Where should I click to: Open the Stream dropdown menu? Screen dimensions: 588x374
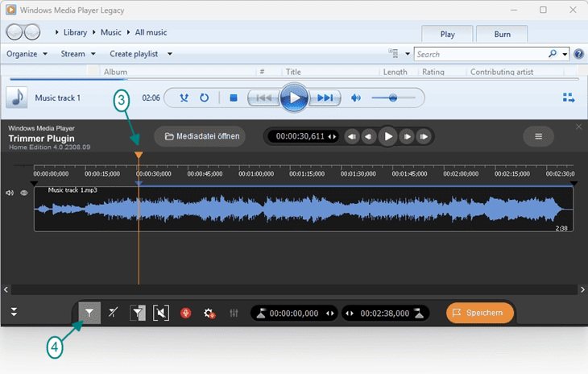coord(78,54)
